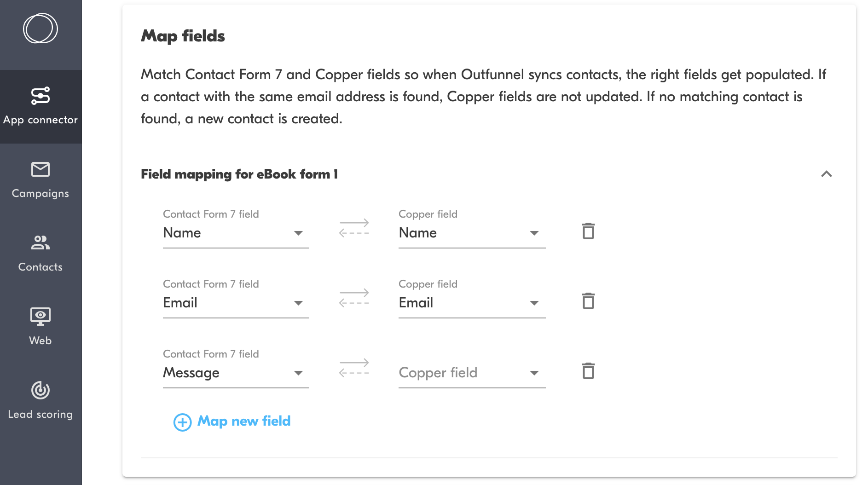Open Web tracking monitor icon
Image resolution: width=868 pixels, height=485 pixels.
tap(41, 316)
